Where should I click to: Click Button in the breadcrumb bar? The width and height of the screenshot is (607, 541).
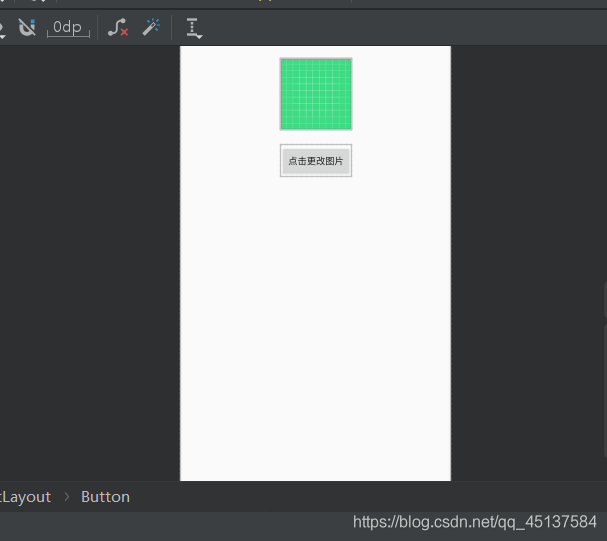pos(105,497)
